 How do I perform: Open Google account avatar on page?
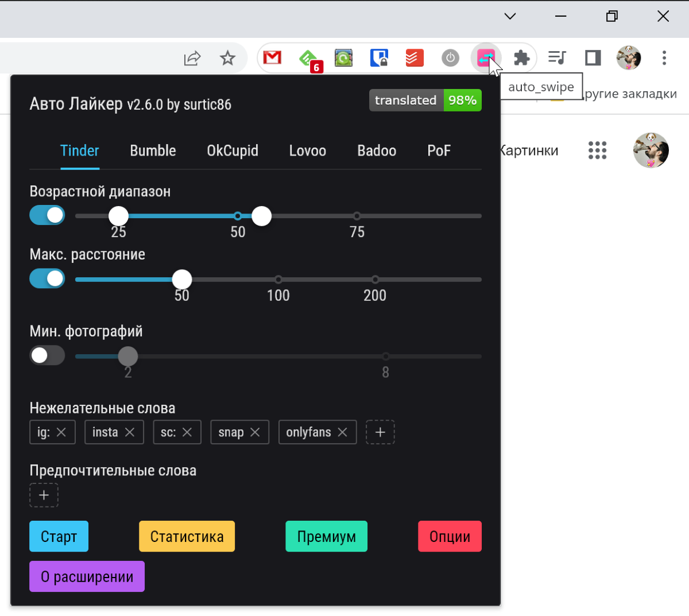point(651,150)
